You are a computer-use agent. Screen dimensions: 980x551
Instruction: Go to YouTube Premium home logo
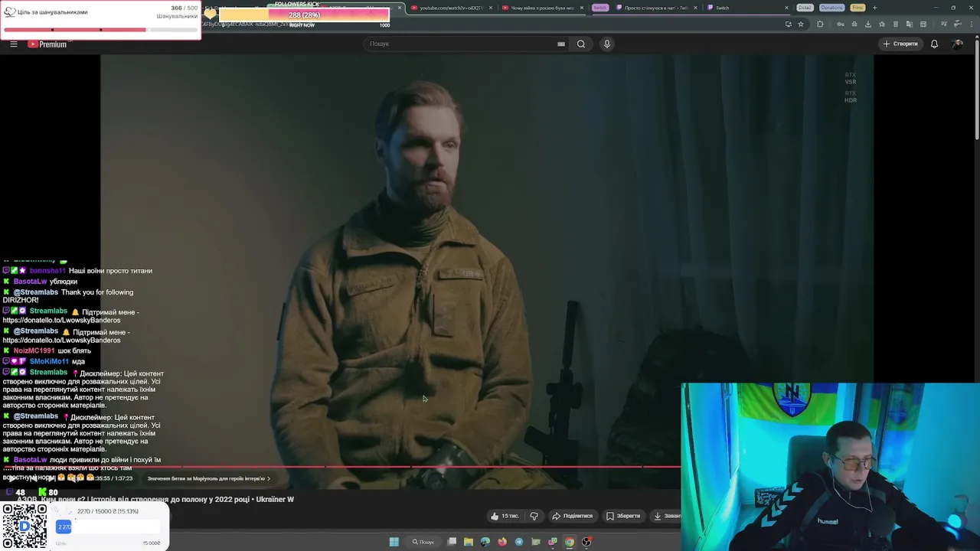point(47,44)
